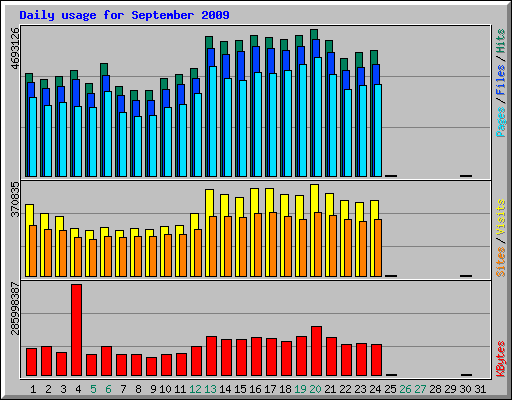512x400 pixels.
Task: Click the cyan Pages bar for day 1
Action: (33, 137)
